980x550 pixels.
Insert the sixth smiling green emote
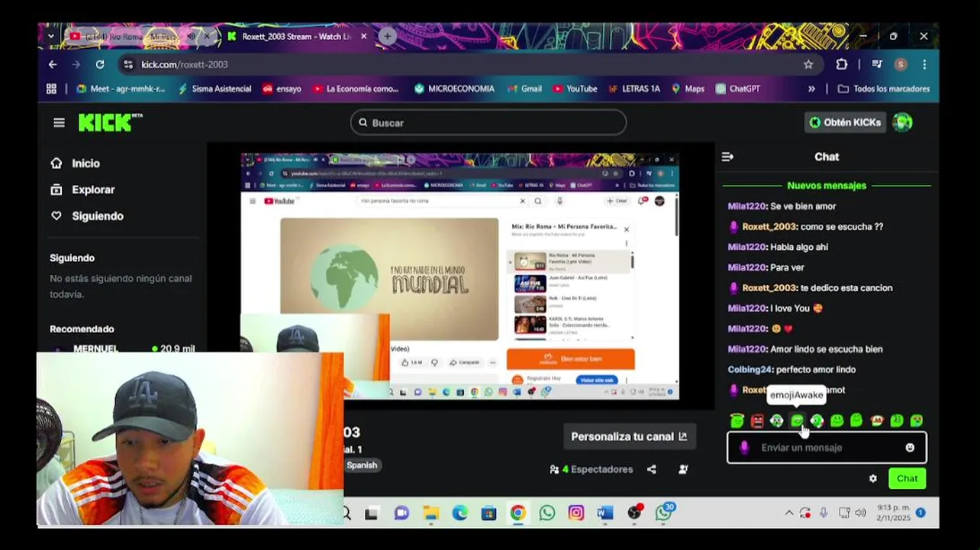837,420
